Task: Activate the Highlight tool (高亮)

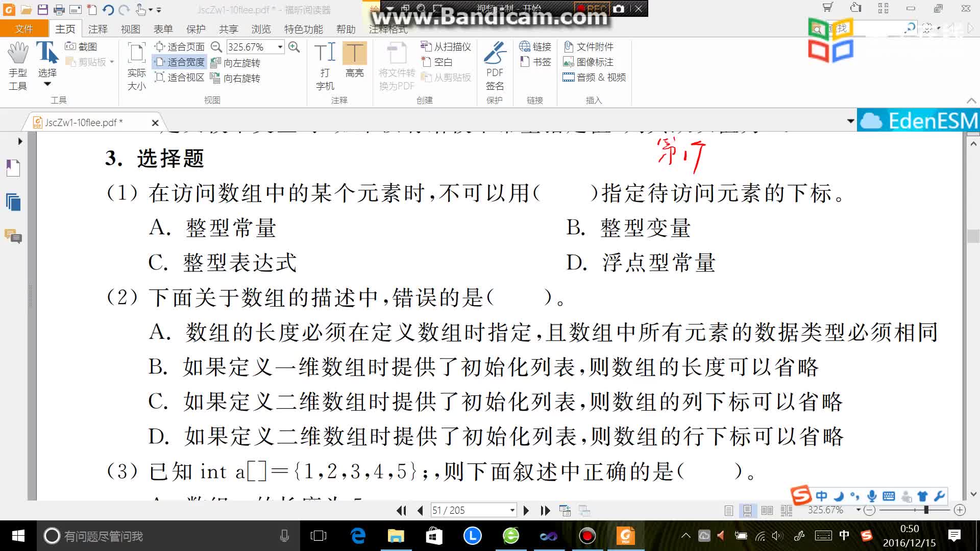Action: (x=354, y=60)
